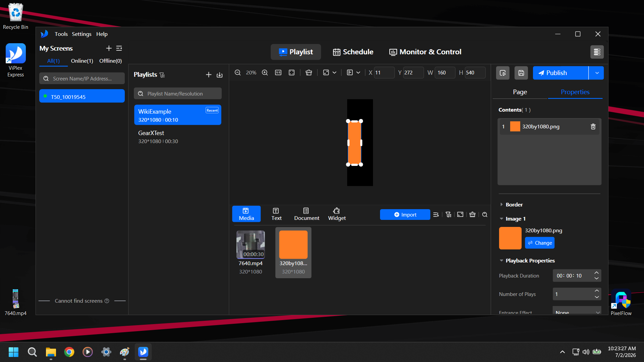Click the Import media button

click(x=405, y=215)
